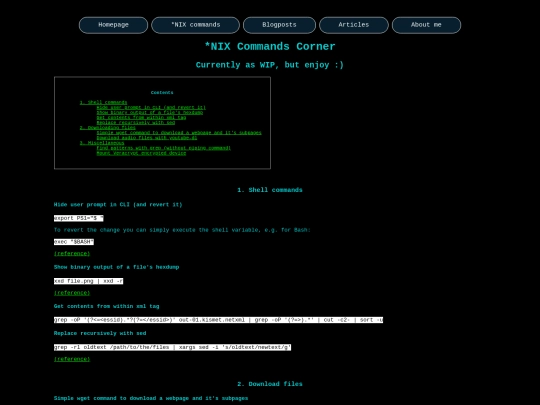Click heading 'Replace recursively with sed'
This screenshot has height=405, width=540.
(100, 333)
